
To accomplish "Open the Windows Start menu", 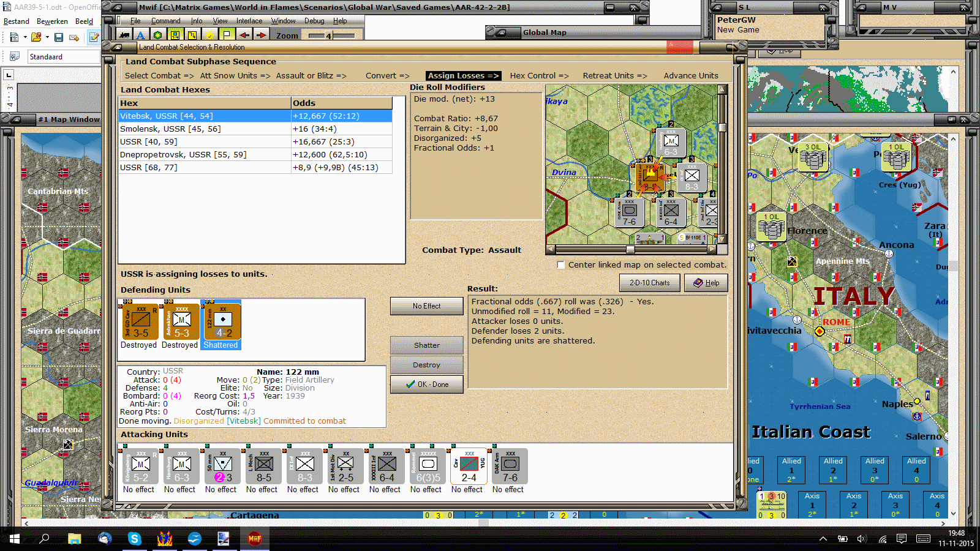I will (15, 539).
